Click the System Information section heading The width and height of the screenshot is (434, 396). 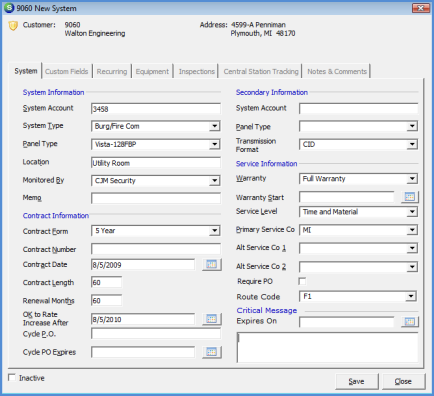pos(53,92)
